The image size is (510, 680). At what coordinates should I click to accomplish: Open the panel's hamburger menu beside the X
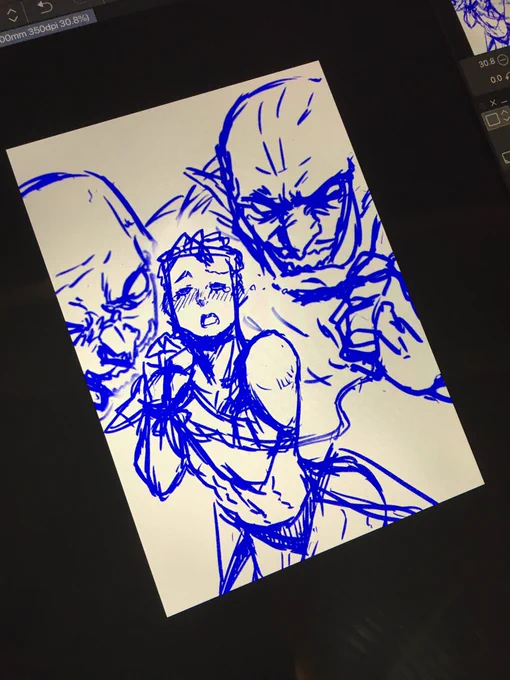482,106
